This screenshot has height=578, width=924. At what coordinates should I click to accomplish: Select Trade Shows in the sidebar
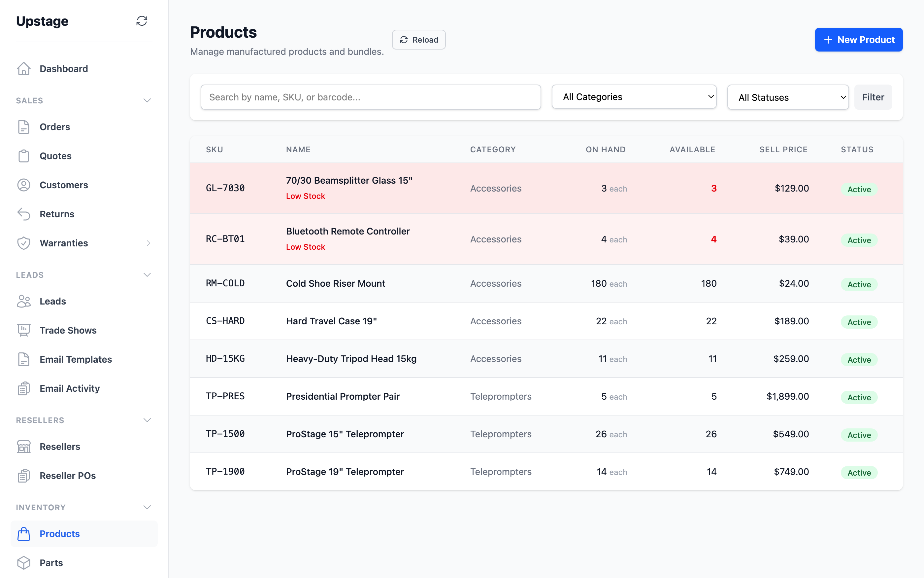(x=84, y=330)
